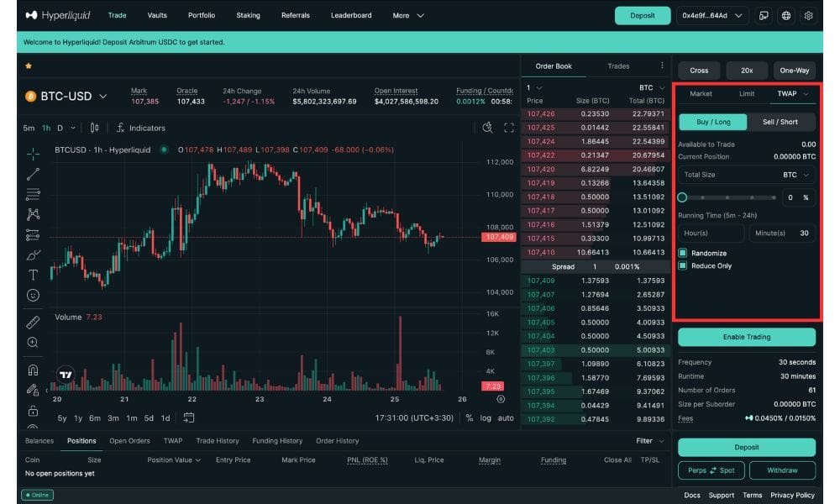Select the Sell / Short side
The height and width of the screenshot is (504, 840).
pos(780,122)
